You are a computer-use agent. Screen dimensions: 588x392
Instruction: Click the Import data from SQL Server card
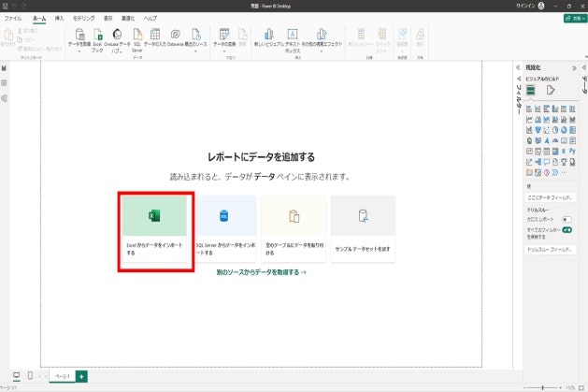point(224,229)
